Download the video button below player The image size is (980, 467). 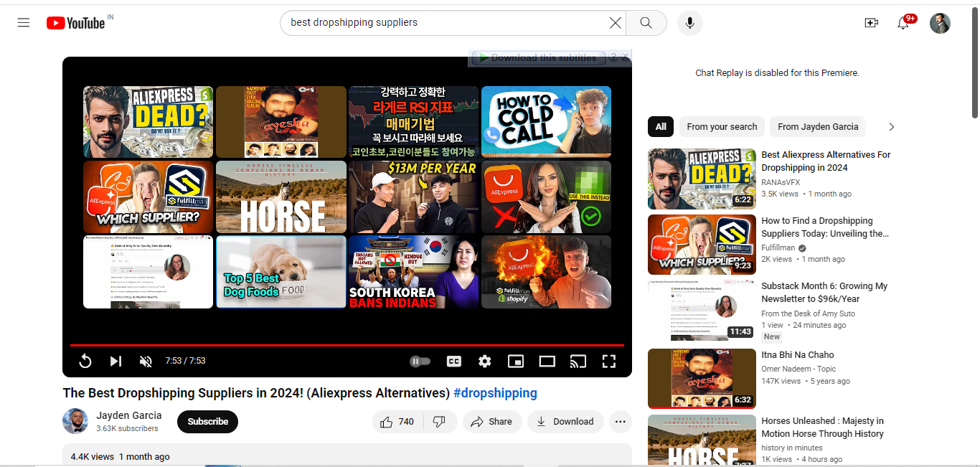(565, 422)
